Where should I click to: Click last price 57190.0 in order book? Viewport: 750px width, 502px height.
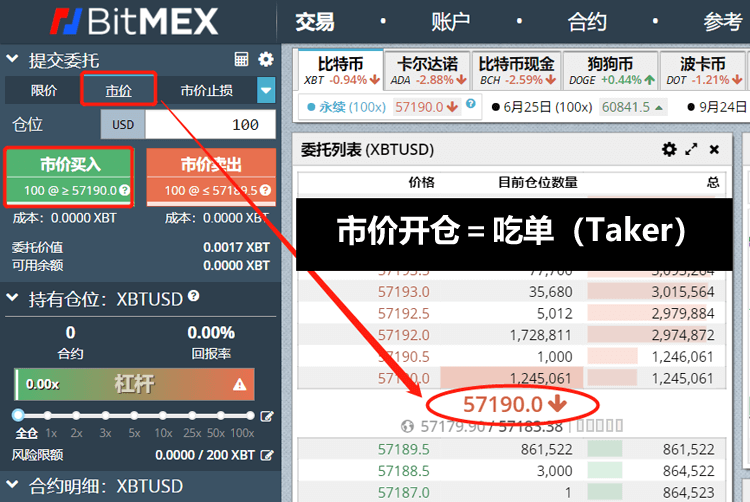tap(514, 404)
